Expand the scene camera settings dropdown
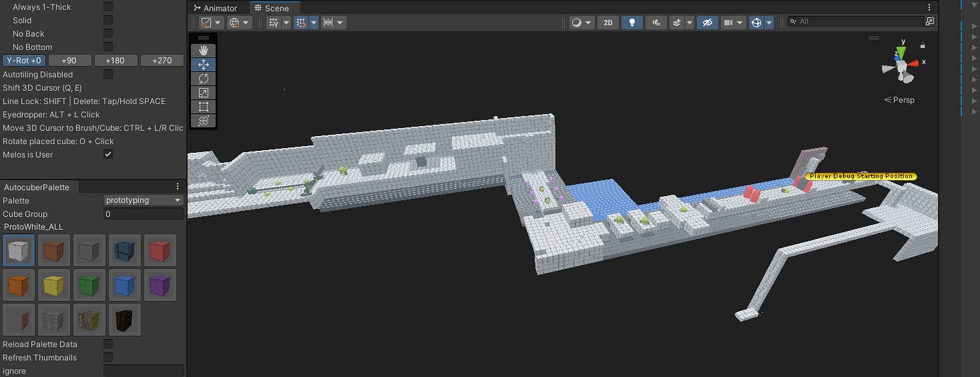This screenshot has width=980, height=377. (740, 22)
